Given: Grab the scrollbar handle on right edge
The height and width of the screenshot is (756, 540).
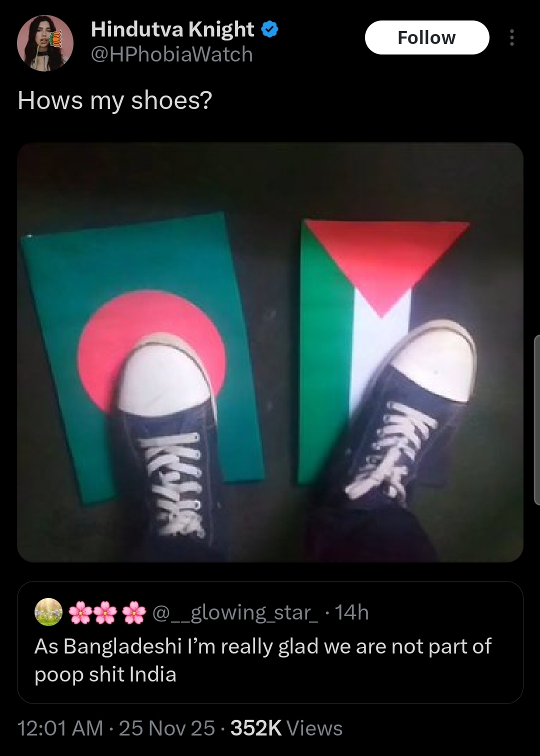Looking at the screenshot, I should (x=537, y=420).
